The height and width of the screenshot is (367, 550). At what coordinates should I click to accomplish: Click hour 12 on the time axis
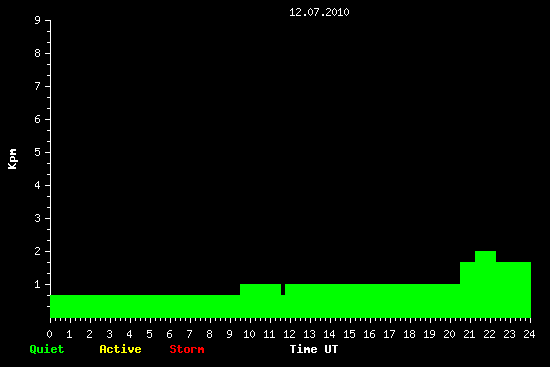coord(289,334)
